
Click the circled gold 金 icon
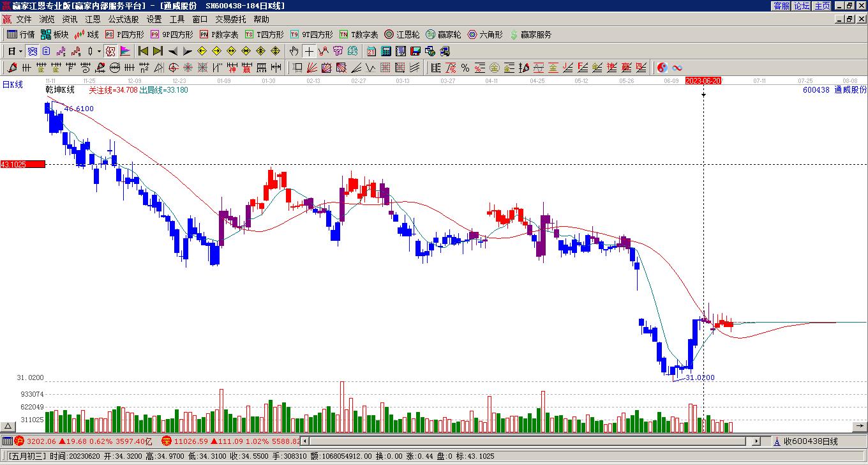[495, 68]
